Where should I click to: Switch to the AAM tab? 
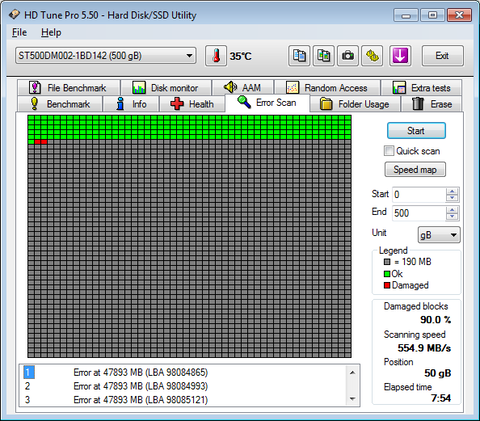(x=243, y=88)
